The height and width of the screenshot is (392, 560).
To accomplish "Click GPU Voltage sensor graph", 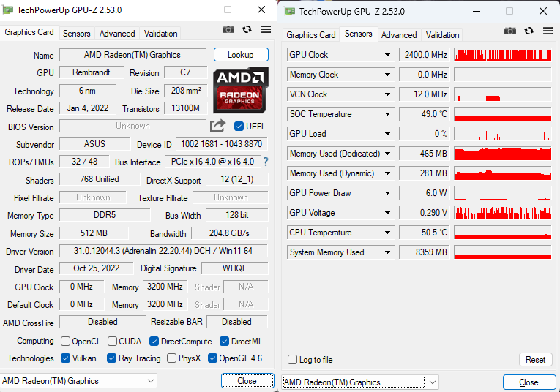I will point(502,213).
